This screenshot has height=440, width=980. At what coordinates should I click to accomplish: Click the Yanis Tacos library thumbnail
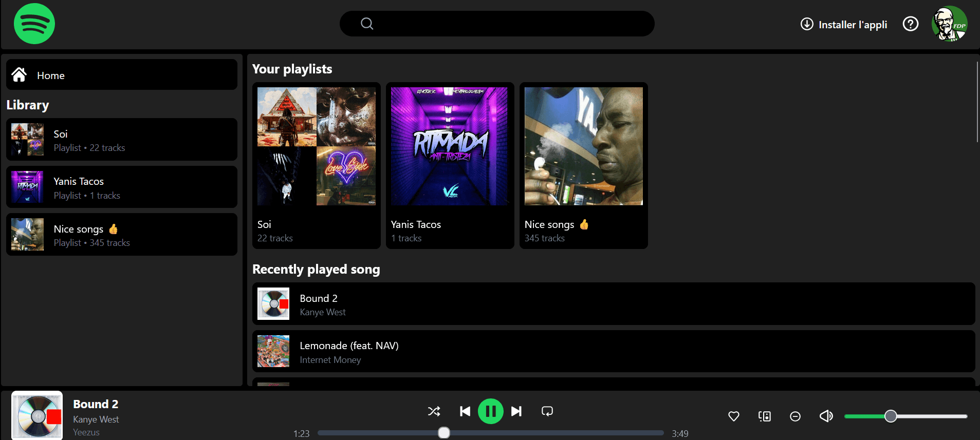(27, 187)
